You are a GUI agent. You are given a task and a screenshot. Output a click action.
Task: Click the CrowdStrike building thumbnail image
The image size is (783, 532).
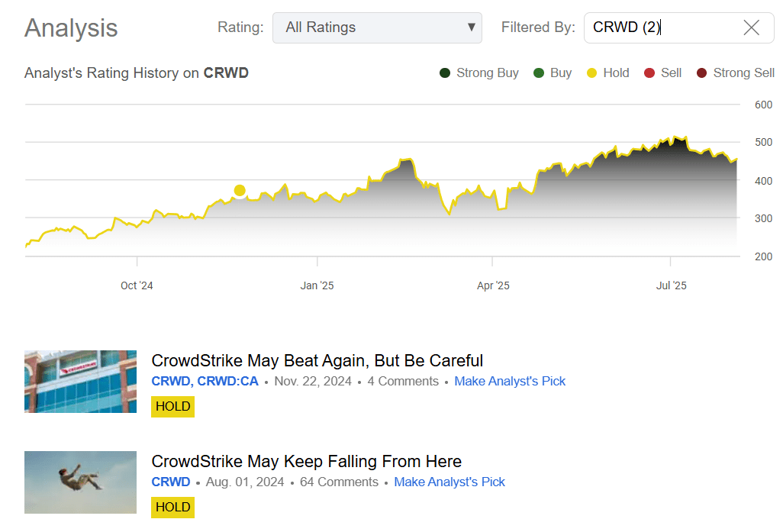(x=80, y=381)
